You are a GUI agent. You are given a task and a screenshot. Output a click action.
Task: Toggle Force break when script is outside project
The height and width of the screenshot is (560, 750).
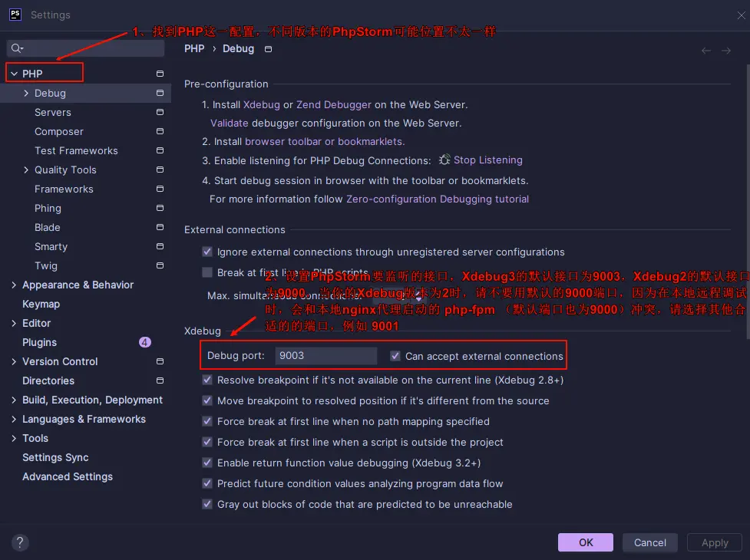tap(207, 442)
